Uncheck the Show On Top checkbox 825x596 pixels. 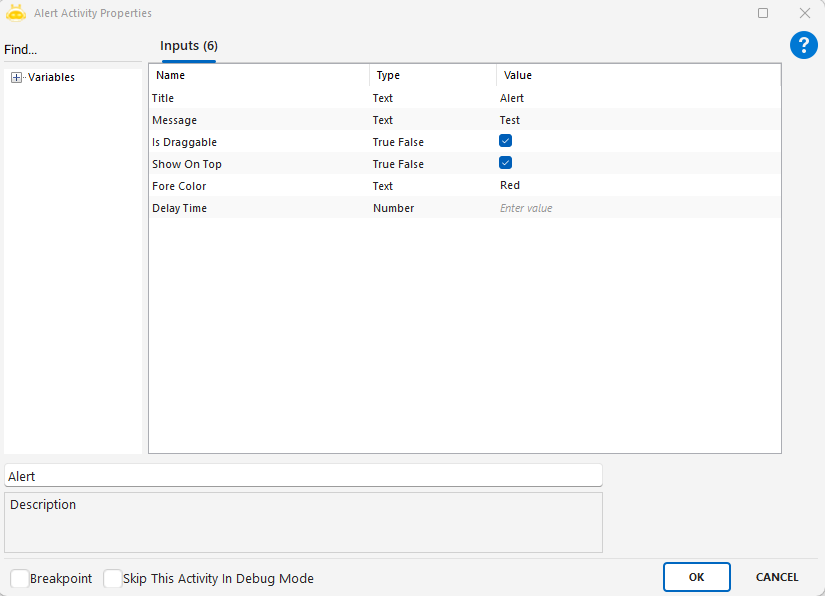point(506,163)
